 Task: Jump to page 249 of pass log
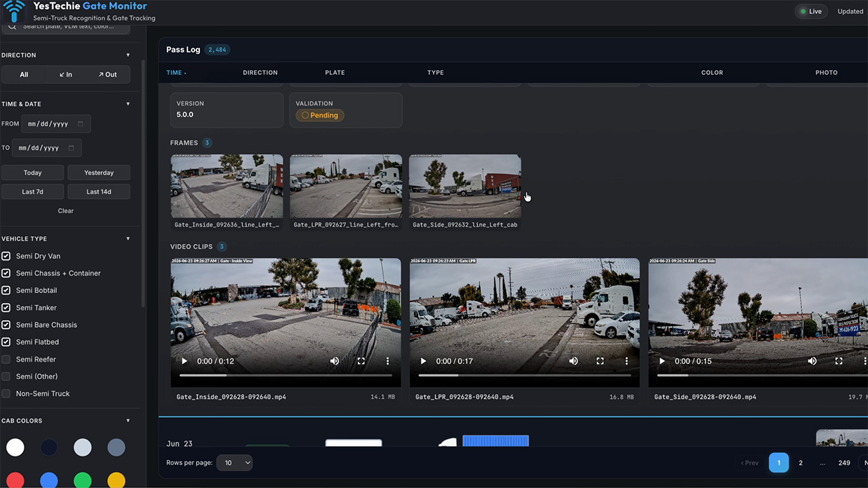(x=844, y=463)
